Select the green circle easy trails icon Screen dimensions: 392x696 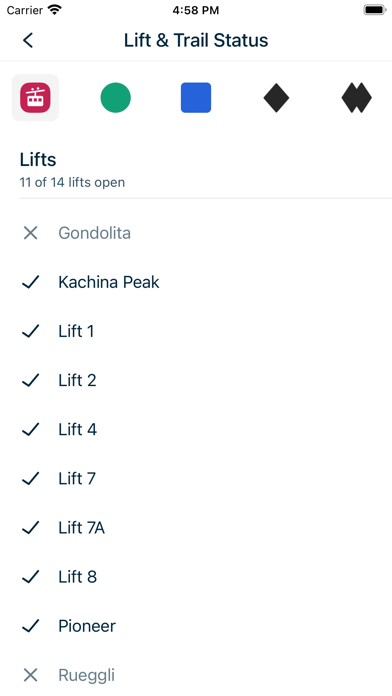115,97
